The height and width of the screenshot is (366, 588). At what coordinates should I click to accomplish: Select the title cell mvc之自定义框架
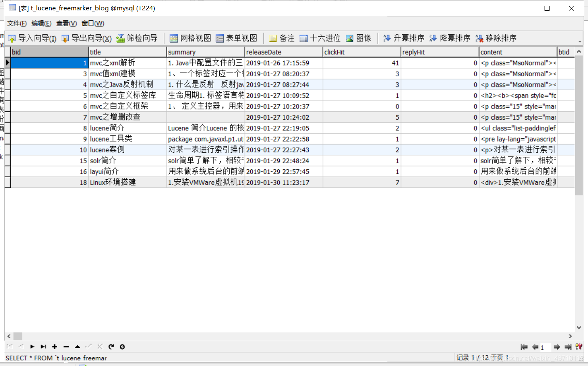coord(127,106)
